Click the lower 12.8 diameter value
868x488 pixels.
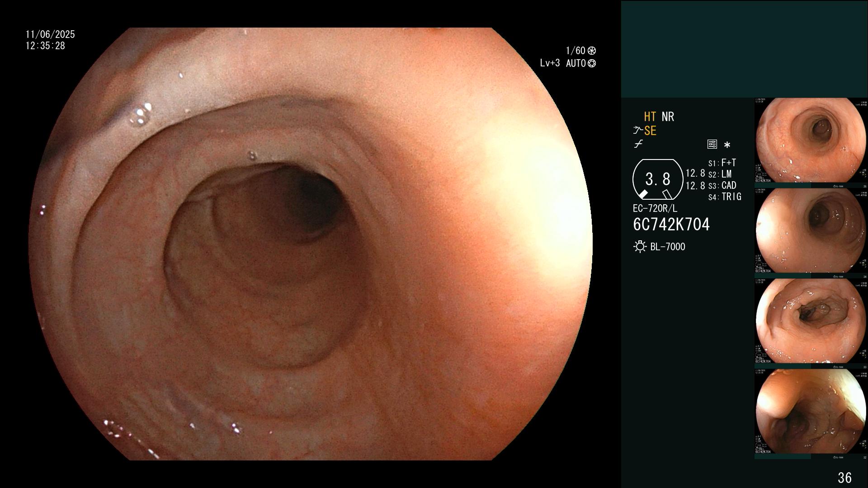695,185
